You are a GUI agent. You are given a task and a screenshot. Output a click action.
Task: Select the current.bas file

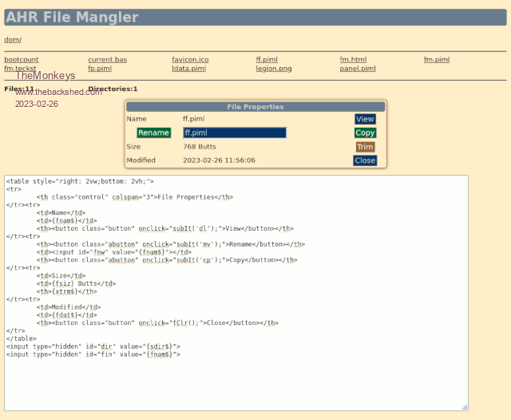pyautogui.click(x=107, y=60)
